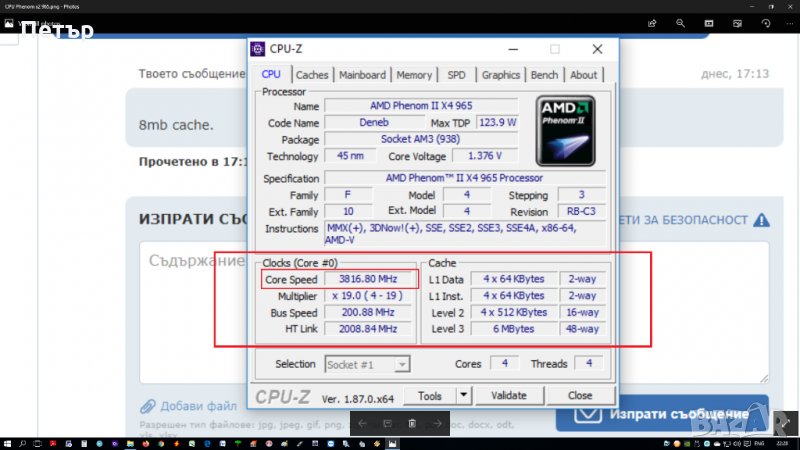Click the AMD Phenom II logo image
This screenshot has width=800, height=450.
tap(565, 130)
